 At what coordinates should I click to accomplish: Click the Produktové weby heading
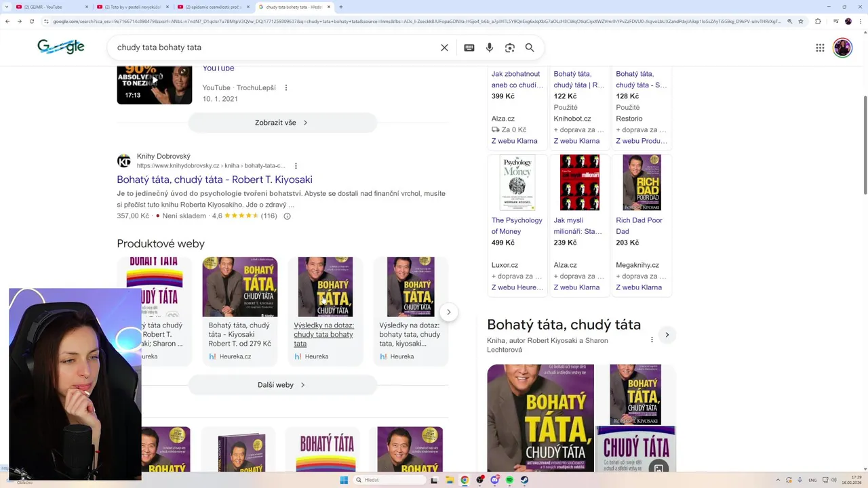click(x=161, y=243)
